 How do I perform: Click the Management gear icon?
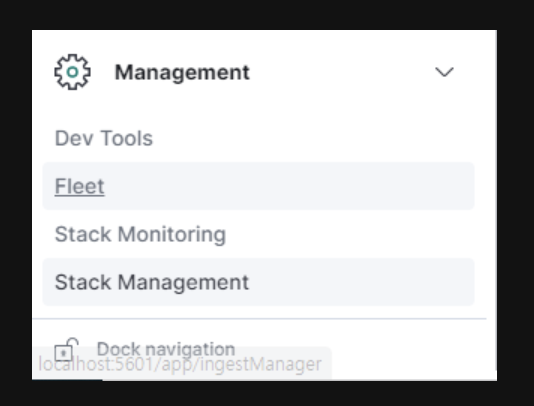tap(72, 72)
